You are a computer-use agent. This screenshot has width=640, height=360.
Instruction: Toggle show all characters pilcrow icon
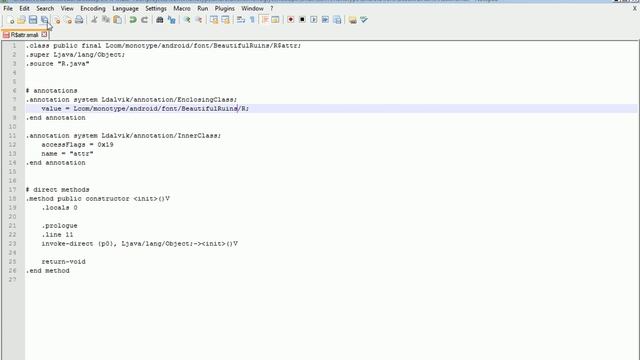click(252, 20)
